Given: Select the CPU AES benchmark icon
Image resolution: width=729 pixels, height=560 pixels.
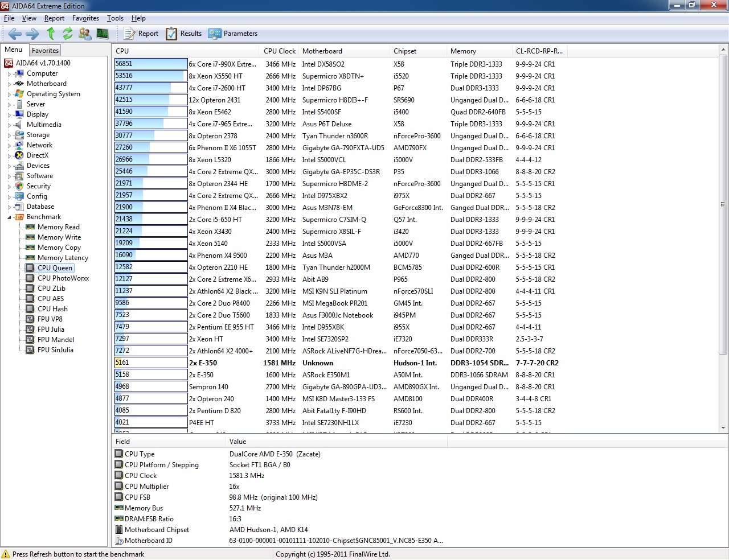Looking at the screenshot, I should click(x=30, y=299).
